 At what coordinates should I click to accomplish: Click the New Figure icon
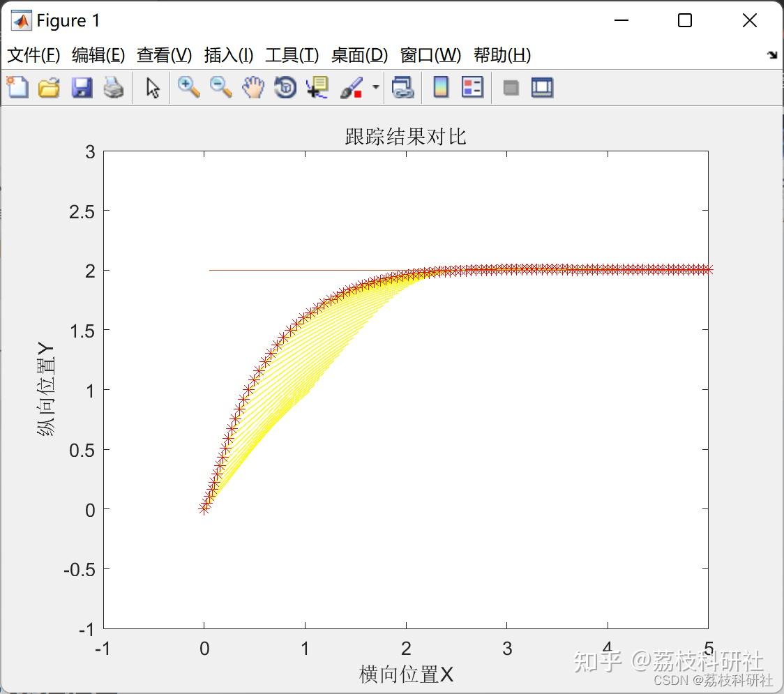click(x=17, y=87)
